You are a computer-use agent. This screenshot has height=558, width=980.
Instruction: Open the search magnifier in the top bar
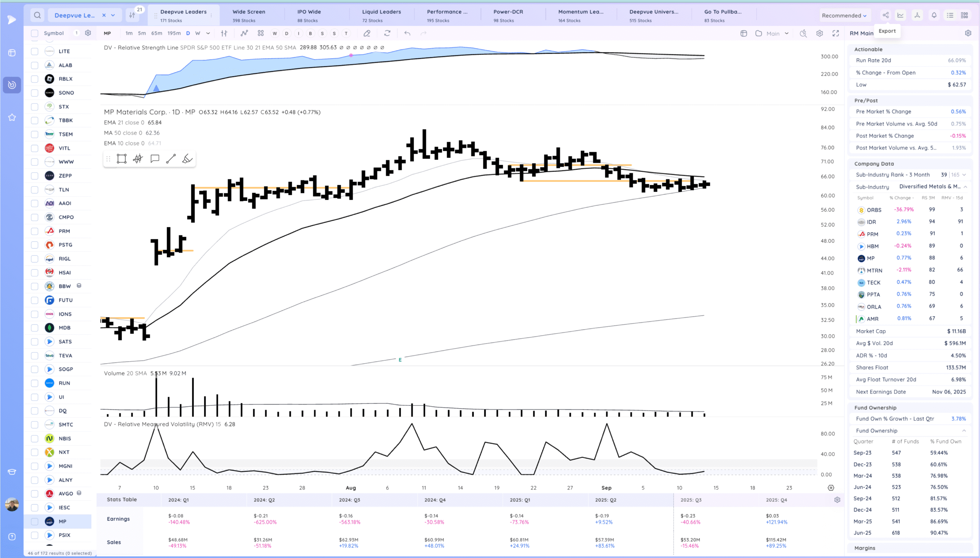tap(37, 15)
